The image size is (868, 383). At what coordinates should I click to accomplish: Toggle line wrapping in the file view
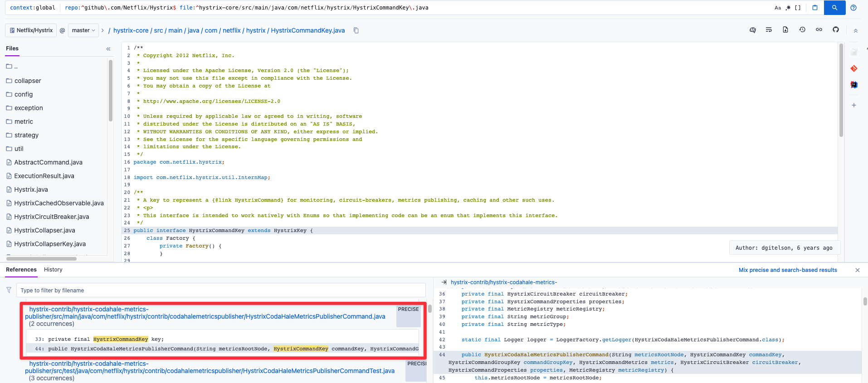(x=769, y=30)
